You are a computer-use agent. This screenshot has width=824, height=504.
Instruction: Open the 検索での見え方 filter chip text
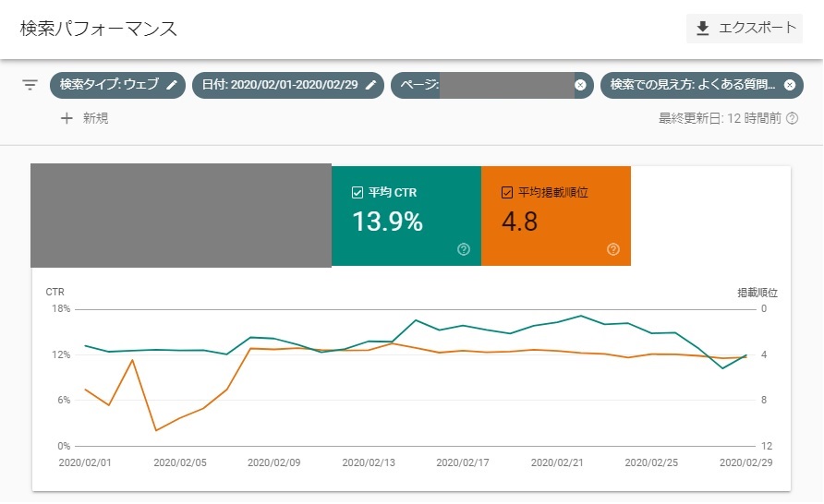point(693,85)
